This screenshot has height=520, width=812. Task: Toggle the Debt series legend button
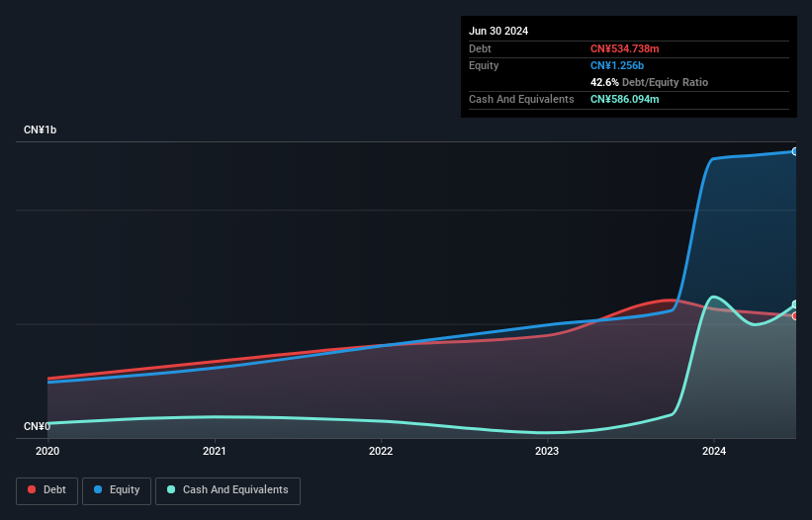pos(46,490)
